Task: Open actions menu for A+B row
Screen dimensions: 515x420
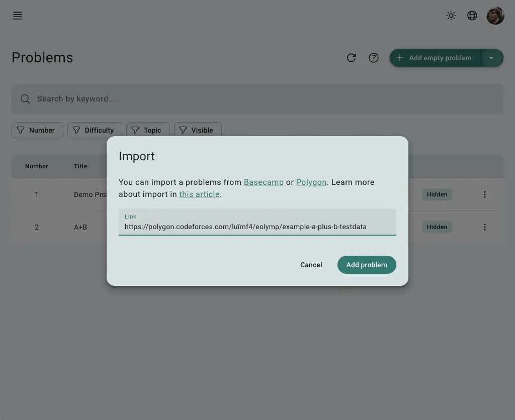Action: [484, 227]
